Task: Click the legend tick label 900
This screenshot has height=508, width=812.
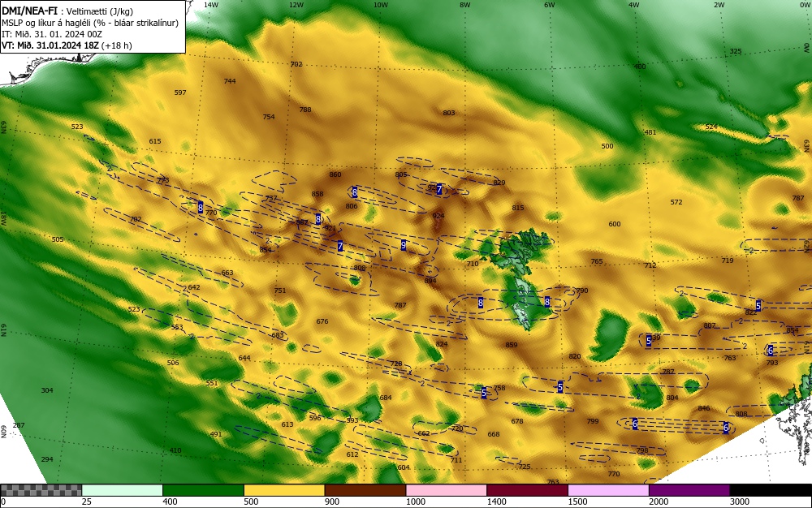Action: (x=332, y=502)
